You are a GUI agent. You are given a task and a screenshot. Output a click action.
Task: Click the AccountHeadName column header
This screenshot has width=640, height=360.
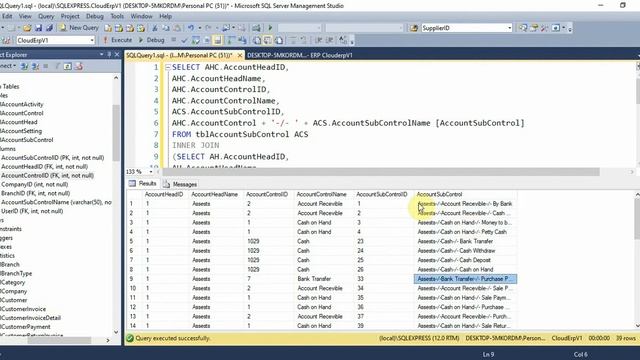[x=215, y=194]
